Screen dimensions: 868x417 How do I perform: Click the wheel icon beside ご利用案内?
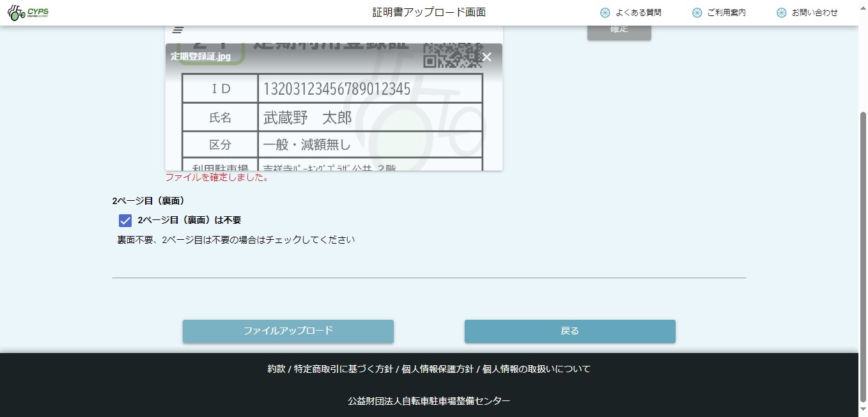coord(697,13)
